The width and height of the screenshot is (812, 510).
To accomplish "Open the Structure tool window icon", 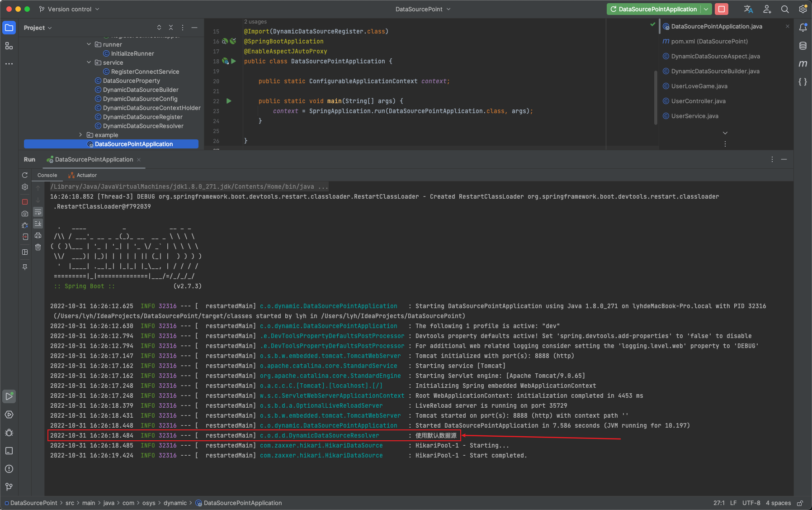I will tap(9, 46).
